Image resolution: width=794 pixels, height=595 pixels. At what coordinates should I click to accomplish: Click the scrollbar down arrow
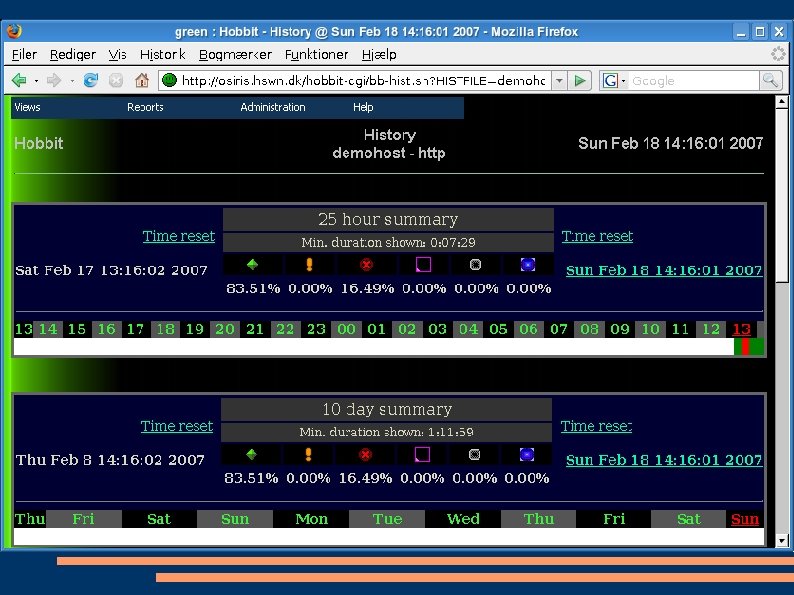pyautogui.click(x=781, y=540)
